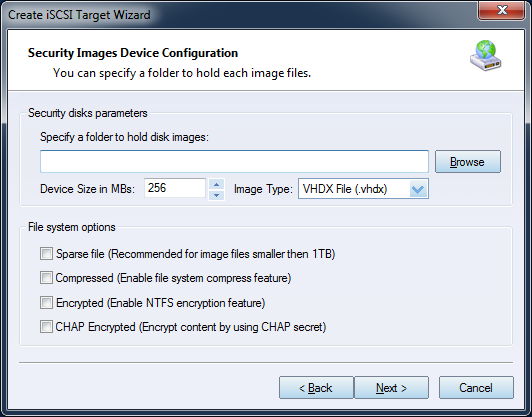Image resolution: width=532 pixels, height=417 pixels.
Task: Increase device size with up arrow
Action: tap(216, 184)
